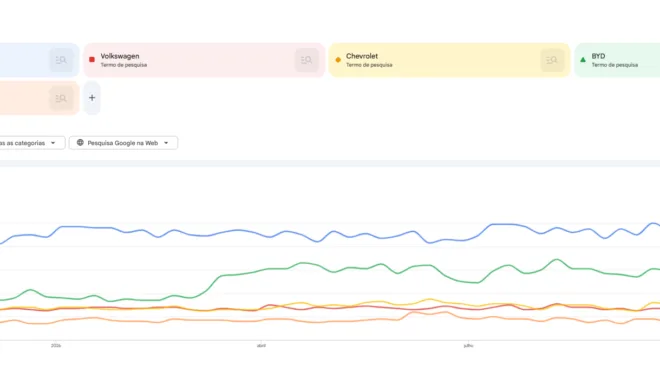Screen dimensions: 660x372
Task: Select the BYD search term name
Action: [598, 56]
